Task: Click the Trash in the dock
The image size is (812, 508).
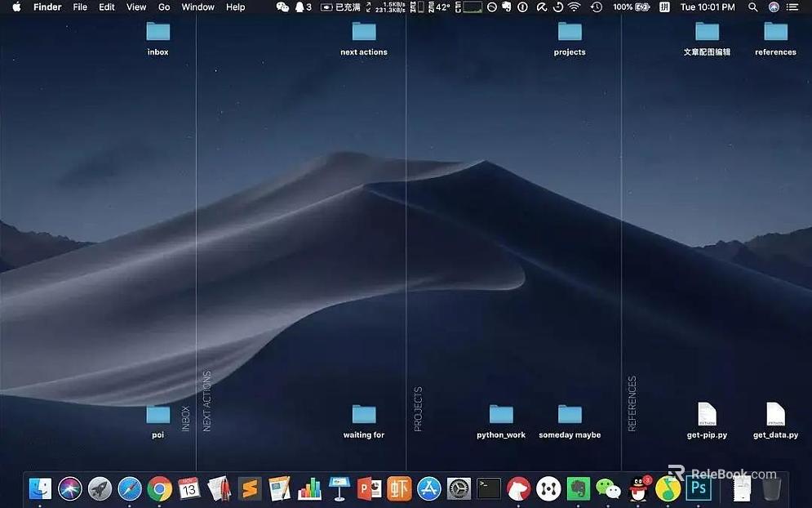Action: coord(771,488)
